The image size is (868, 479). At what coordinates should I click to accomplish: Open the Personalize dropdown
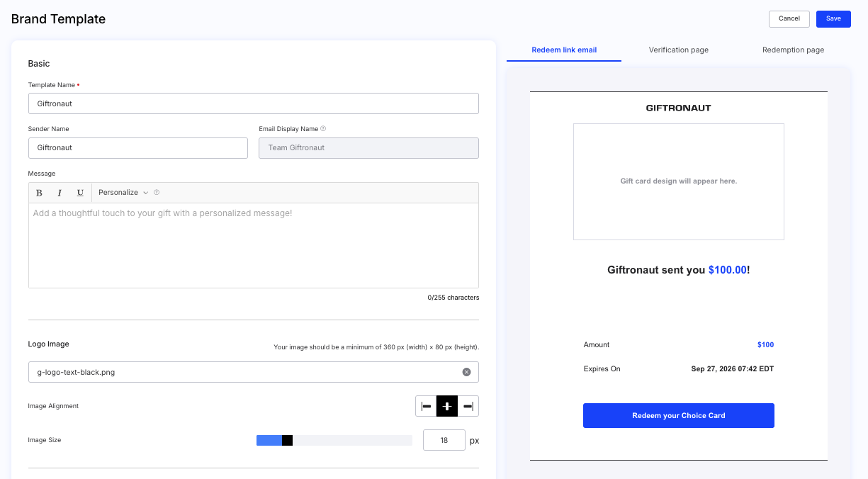click(x=123, y=193)
